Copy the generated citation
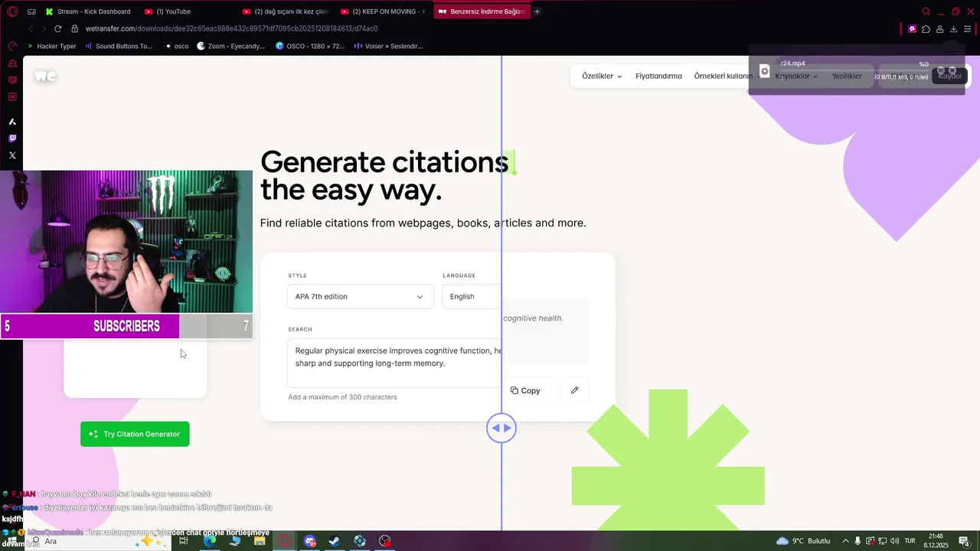980x551 pixels. click(x=525, y=390)
